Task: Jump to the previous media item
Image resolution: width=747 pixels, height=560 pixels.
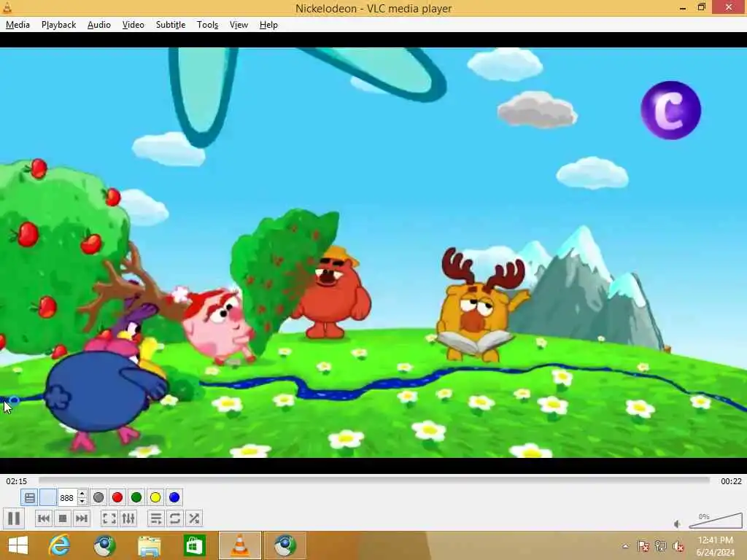Action: pos(44,518)
